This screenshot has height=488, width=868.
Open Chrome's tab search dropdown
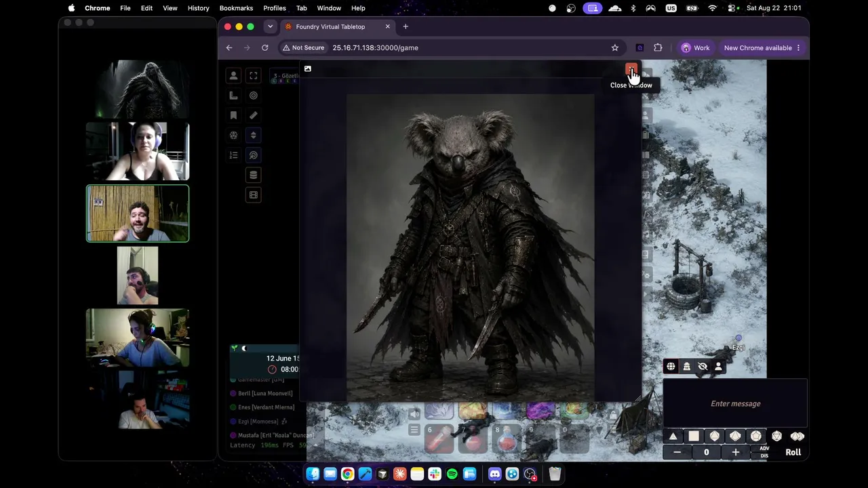click(270, 26)
